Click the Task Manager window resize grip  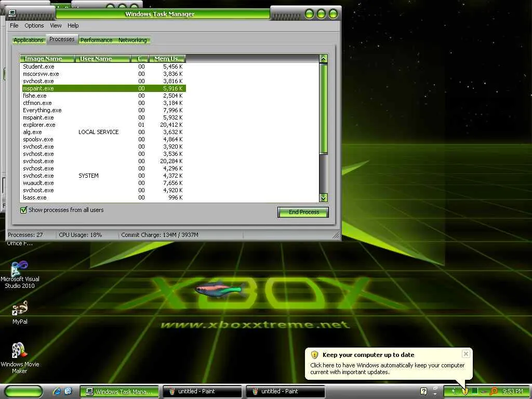[x=336, y=235]
